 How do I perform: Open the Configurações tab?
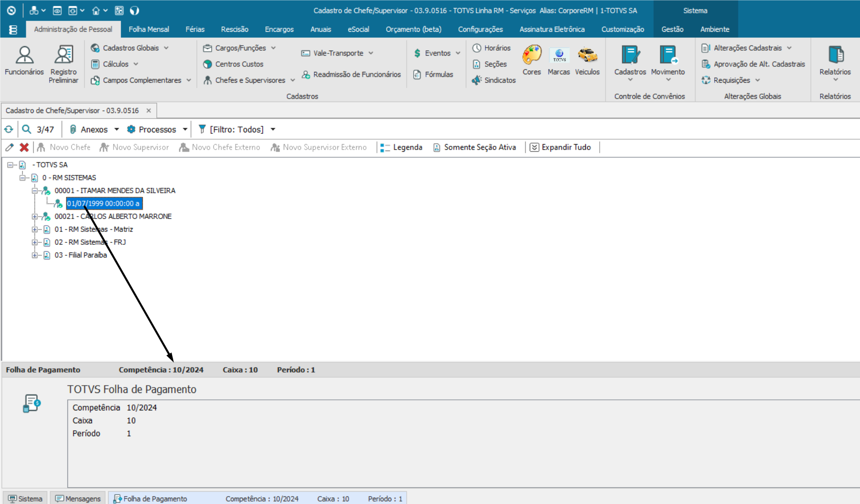coord(480,29)
